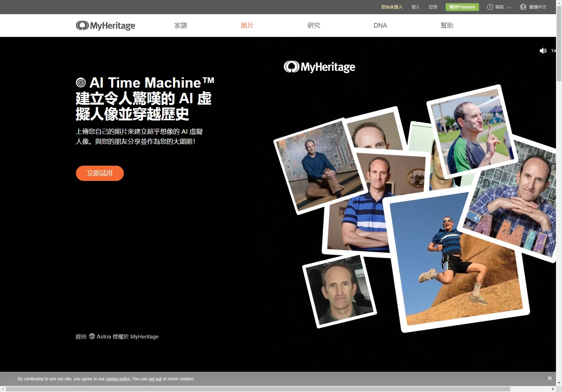
Task: Click the 轉到Premium button
Action: 462,7
